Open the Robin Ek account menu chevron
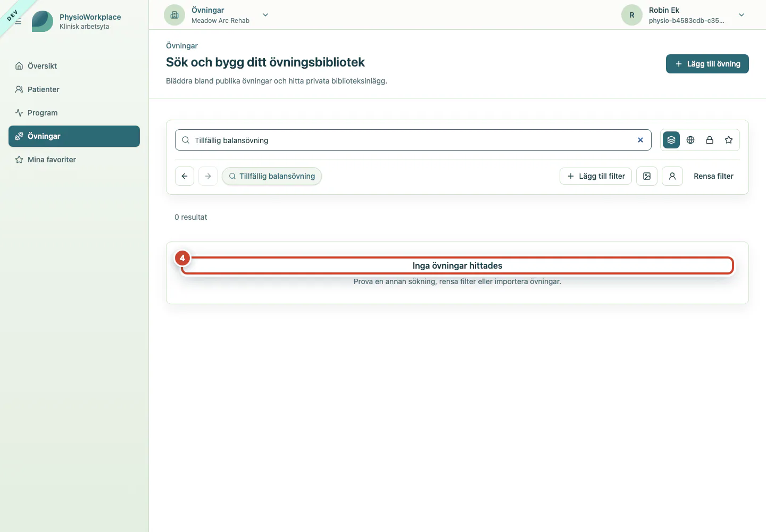766x532 pixels. (742, 15)
